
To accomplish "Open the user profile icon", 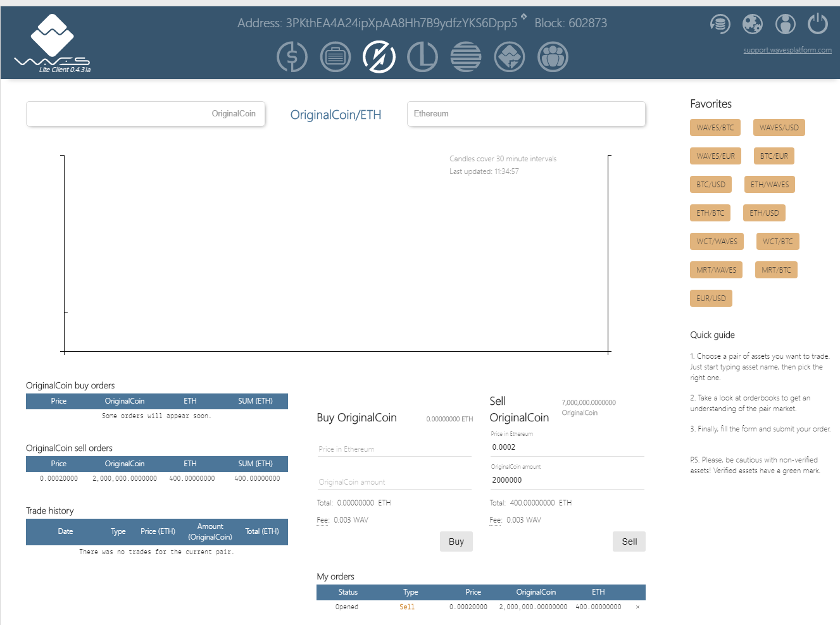I will pyautogui.click(x=786, y=24).
